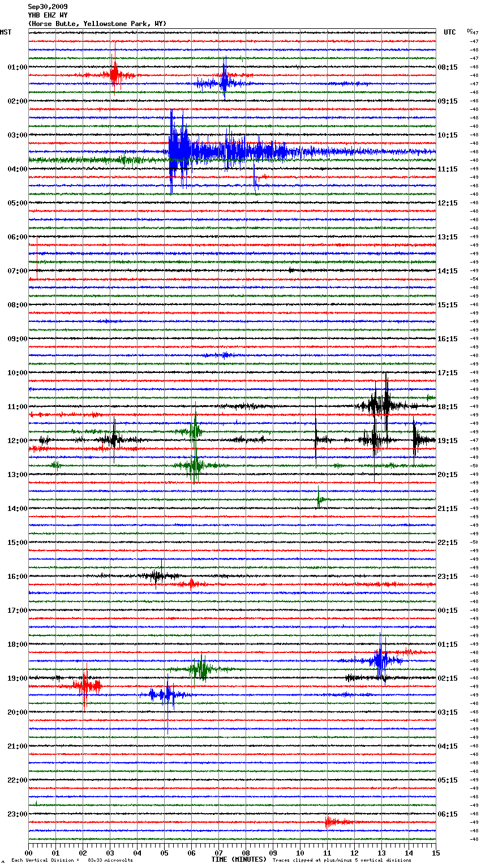Select the 23:00 MST time label
The image size is (481, 868).
pyautogui.click(x=17, y=814)
